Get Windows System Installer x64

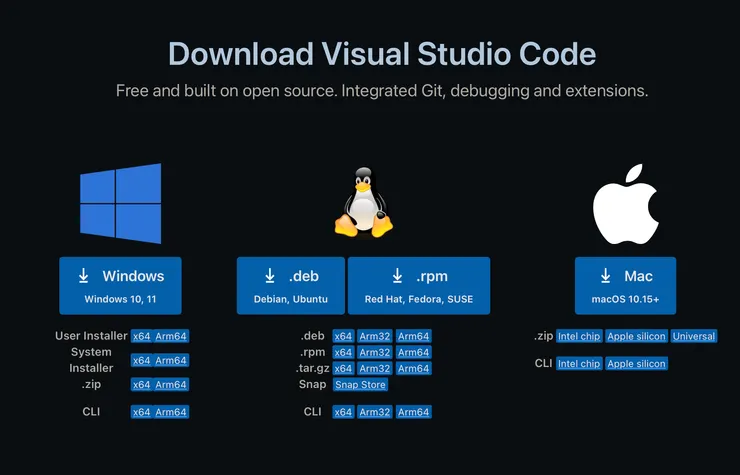142,360
